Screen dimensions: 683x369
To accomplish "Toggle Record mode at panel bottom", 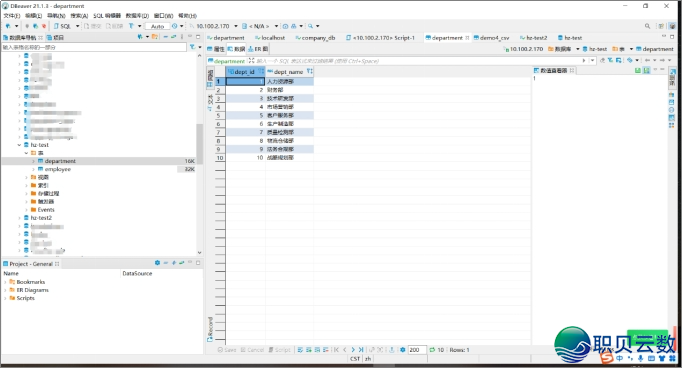I will [x=210, y=329].
